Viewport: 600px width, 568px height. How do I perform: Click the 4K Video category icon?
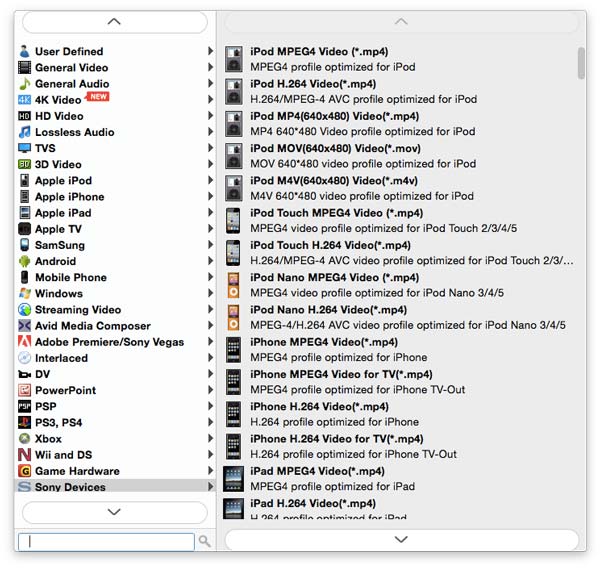coord(24,100)
